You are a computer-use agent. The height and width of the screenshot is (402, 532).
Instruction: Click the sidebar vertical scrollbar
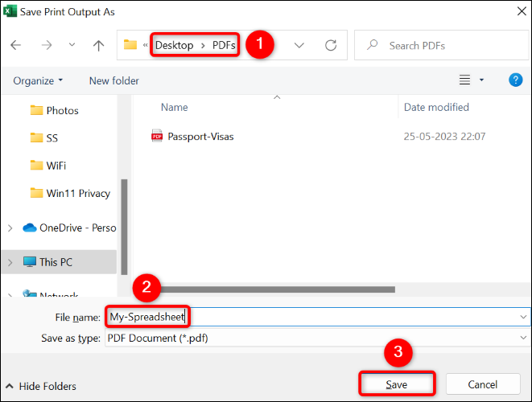124,227
